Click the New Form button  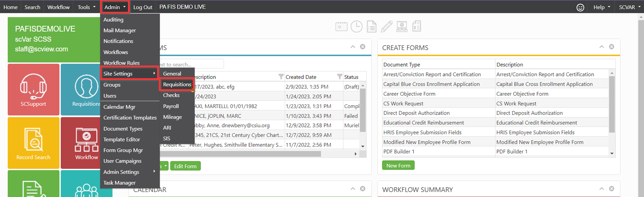tap(398, 166)
